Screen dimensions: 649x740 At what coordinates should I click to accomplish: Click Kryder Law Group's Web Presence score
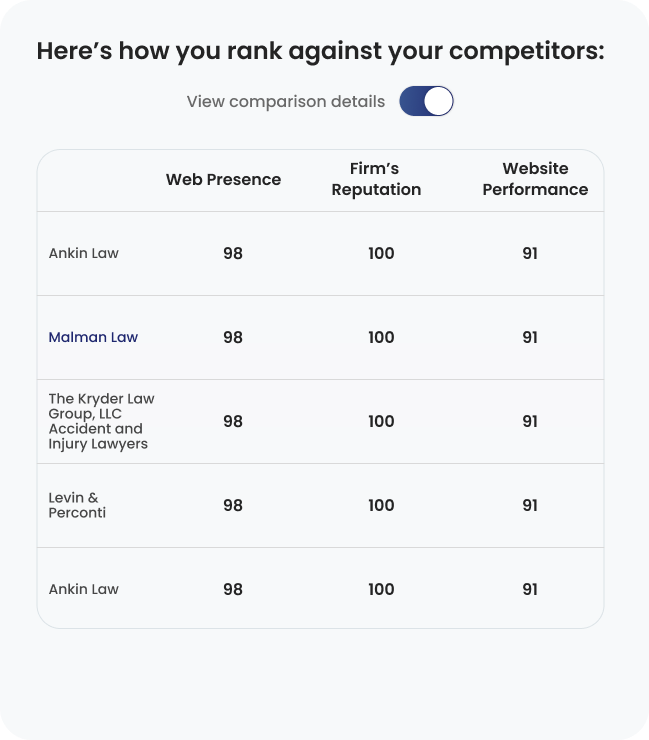click(233, 421)
